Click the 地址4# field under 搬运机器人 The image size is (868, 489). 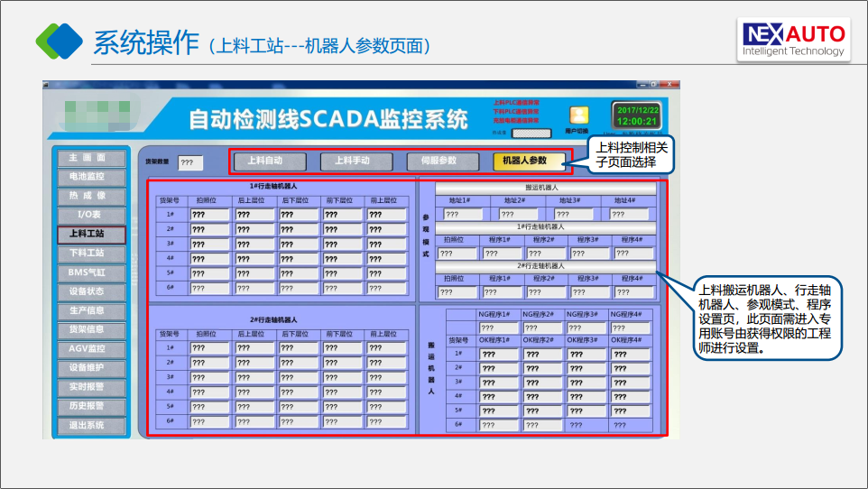[x=629, y=215]
